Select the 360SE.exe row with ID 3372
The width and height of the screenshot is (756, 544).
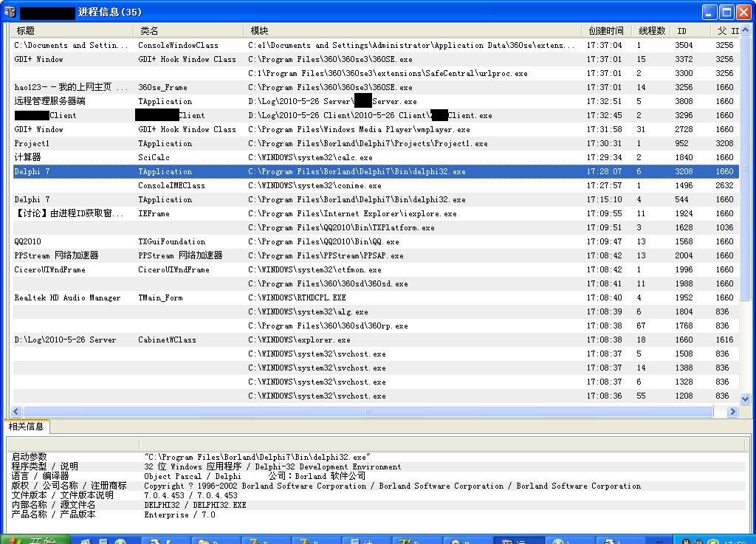click(x=376, y=59)
